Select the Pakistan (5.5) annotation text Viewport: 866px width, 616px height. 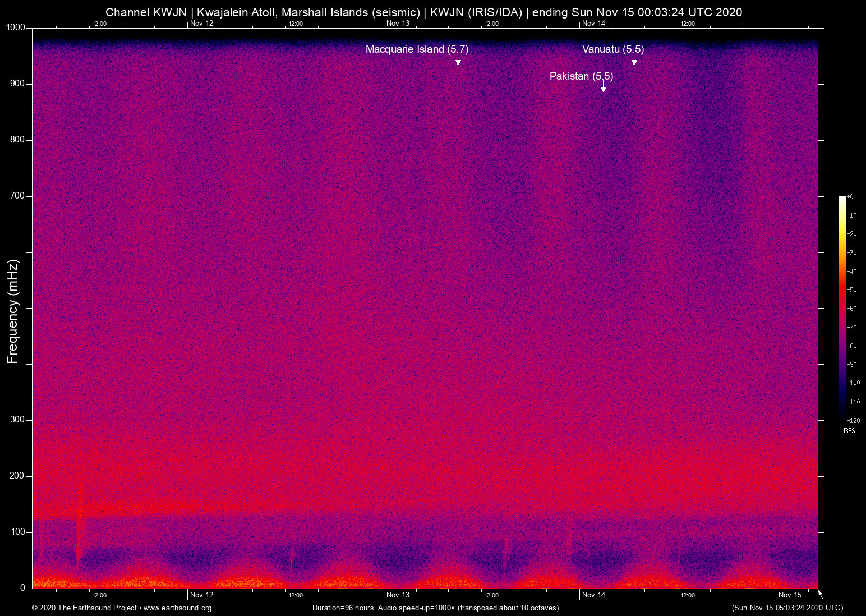[581, 76]
